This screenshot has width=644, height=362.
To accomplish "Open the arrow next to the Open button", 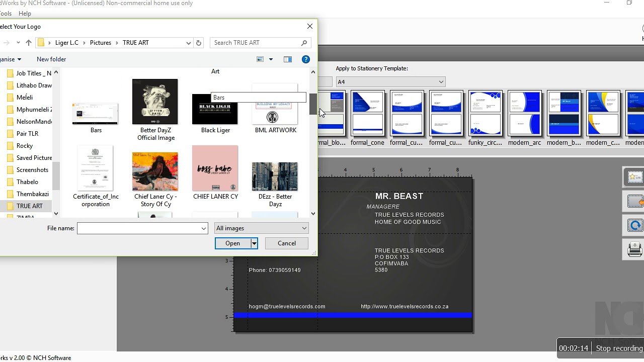I will (254, 243).
